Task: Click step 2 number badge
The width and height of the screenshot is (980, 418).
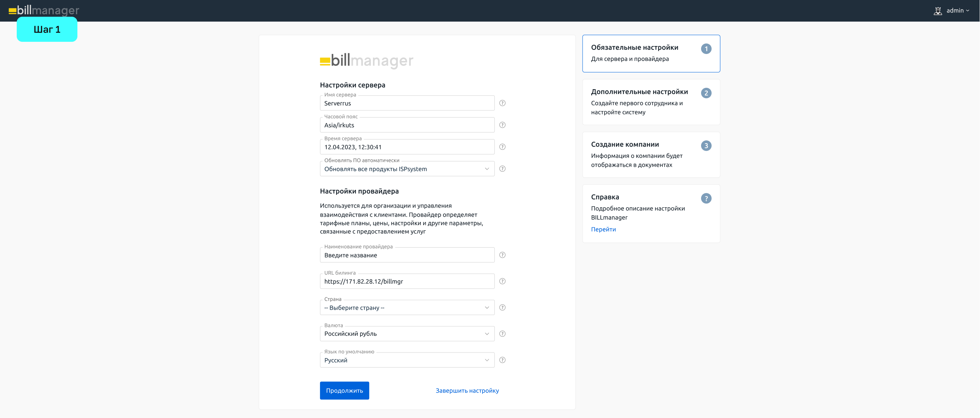Action: coord(706,93)
